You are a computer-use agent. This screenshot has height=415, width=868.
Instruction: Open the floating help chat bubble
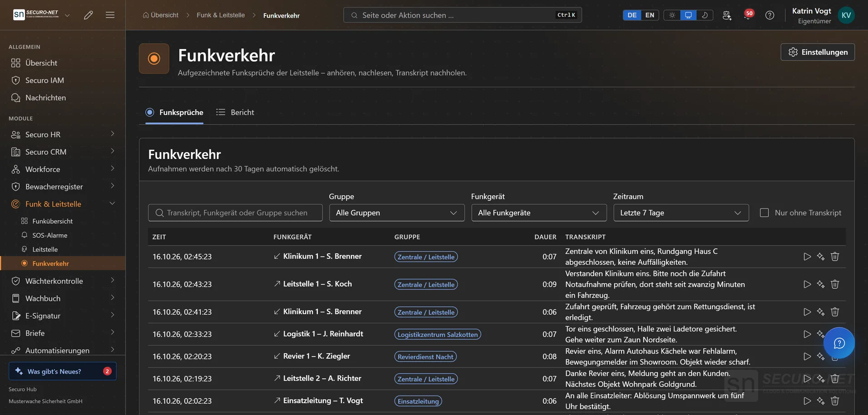point(839,343)
